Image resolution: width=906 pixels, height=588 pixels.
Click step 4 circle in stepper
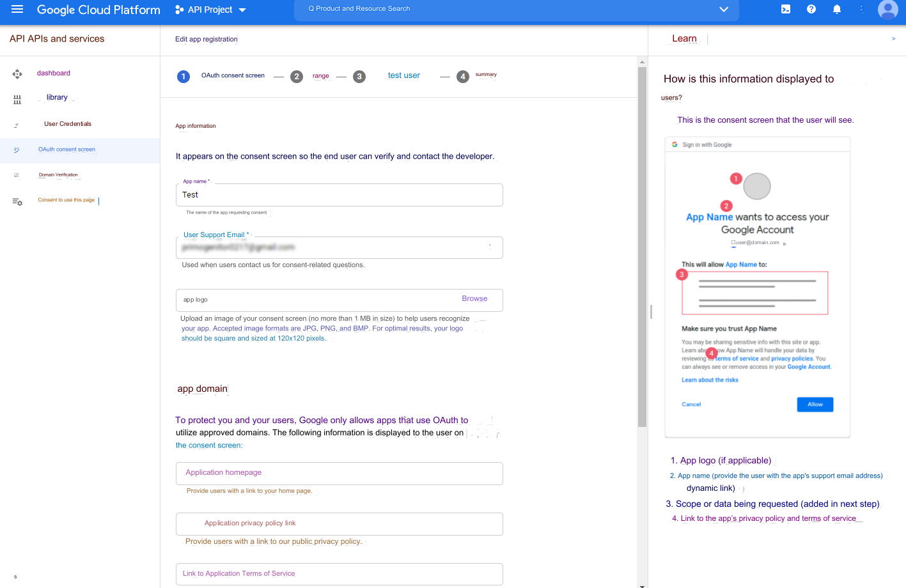(463, 77)
